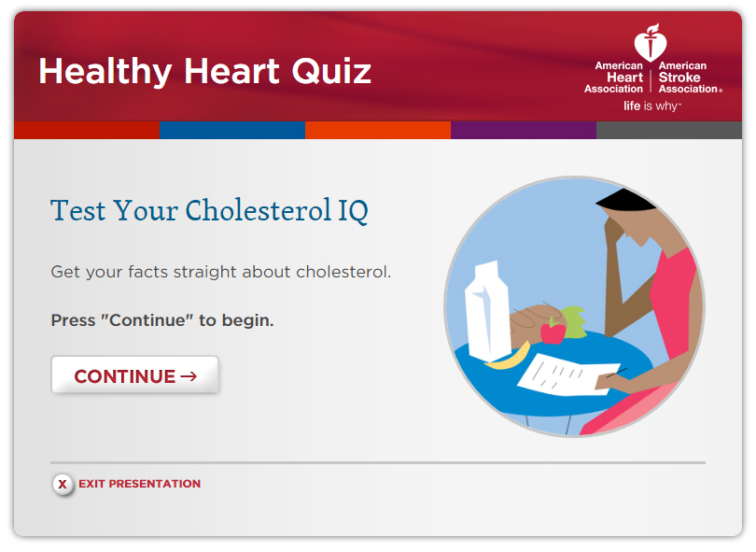This screenshot has height=552, width=756.
Task: Click the purple color bar segment
Action: 524,130
